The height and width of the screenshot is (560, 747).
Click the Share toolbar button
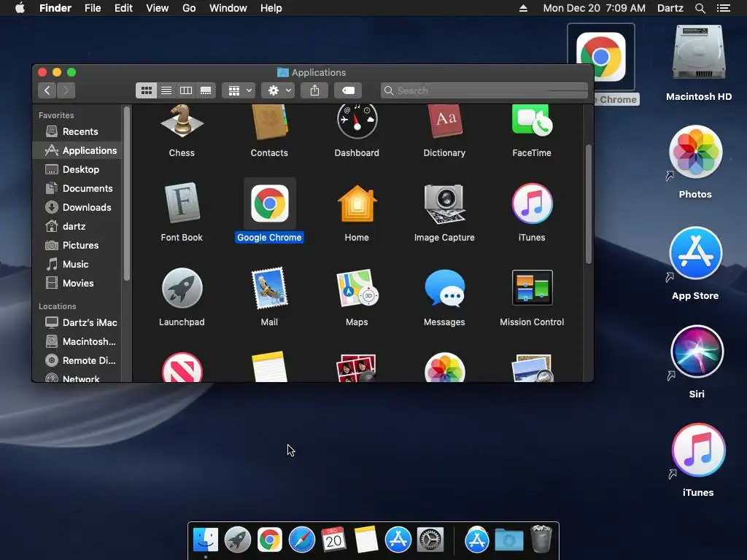click(314, 90)
